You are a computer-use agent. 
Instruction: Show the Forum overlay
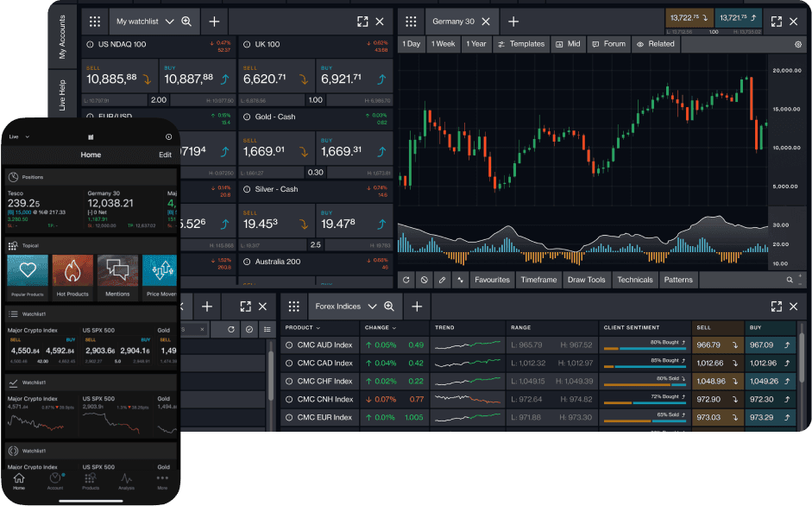(x=609, y=44)
